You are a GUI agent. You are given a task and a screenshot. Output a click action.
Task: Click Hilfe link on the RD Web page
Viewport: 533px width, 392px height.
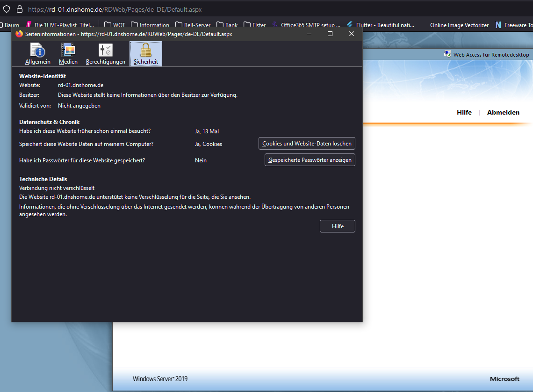click(464, 112)
